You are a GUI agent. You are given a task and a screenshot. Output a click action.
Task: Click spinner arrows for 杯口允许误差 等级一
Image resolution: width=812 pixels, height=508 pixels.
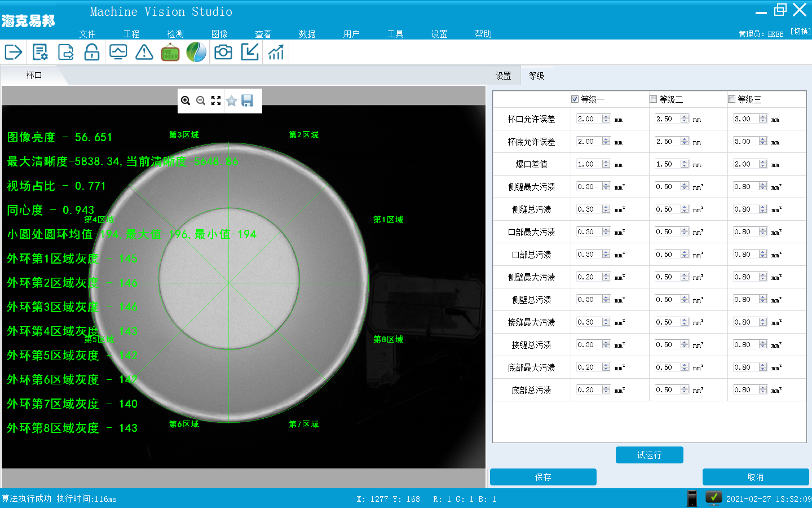(606, 119)
